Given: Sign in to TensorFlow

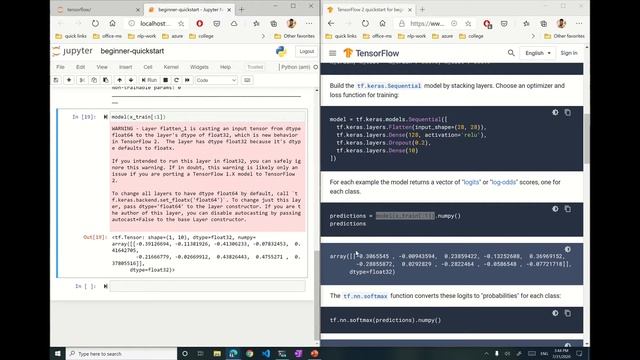Looking at the screenshot, I should tap(569, 53).
